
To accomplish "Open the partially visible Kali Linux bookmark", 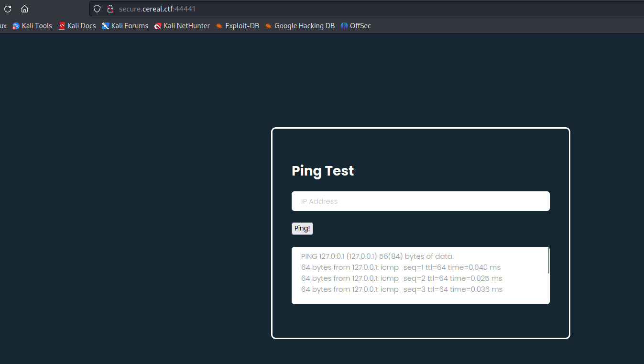I will (3, 26).
